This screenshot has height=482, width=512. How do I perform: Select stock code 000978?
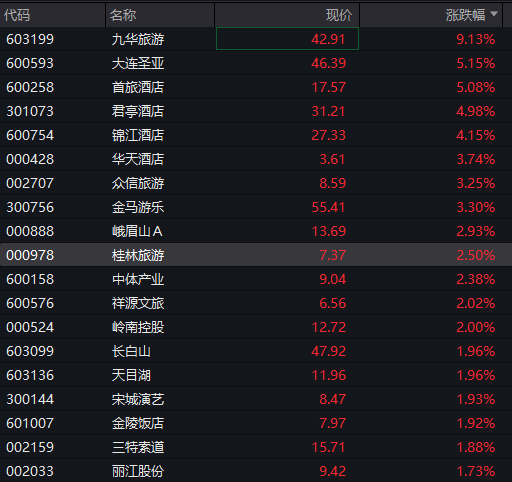click(x=30, y=255)
